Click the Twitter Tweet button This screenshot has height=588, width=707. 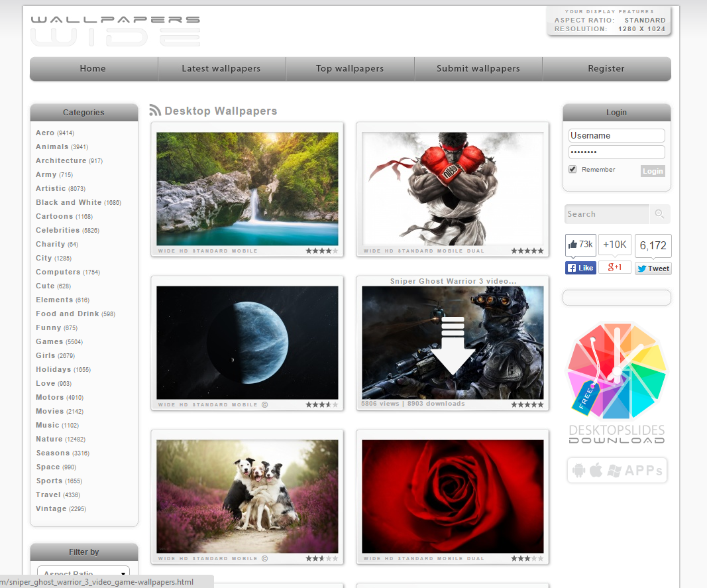[x=653, y=268]
